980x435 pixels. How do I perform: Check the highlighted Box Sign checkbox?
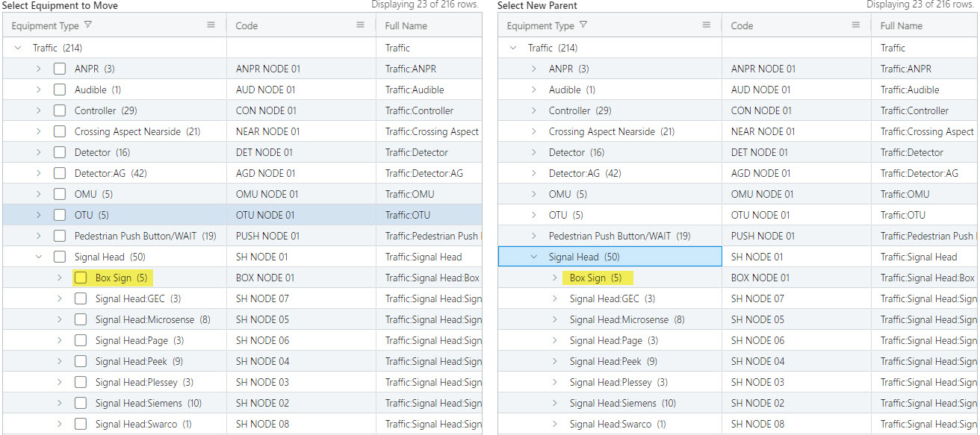(x=81, y=278)
